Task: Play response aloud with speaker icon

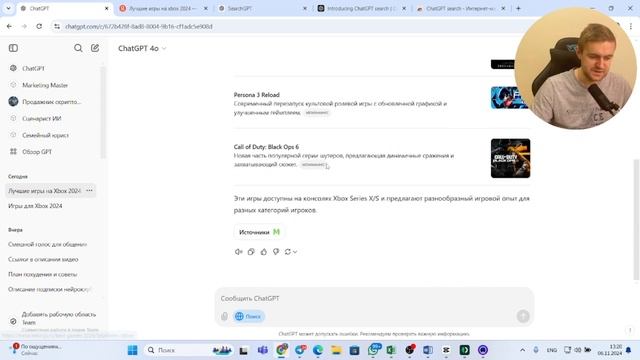Action: click(x=238, y=252)
